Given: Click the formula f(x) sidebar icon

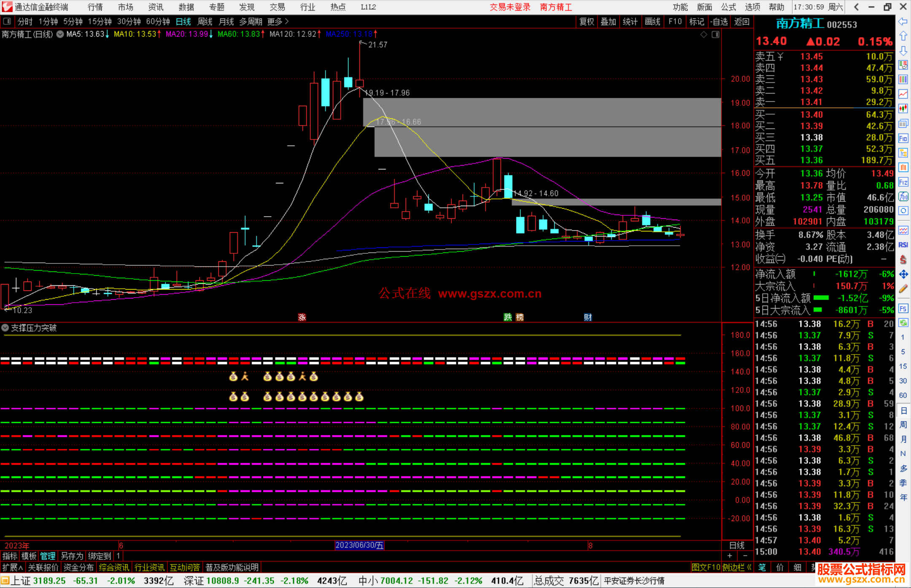Looking at the screenshot, I should pyautogui.click(x=903, y=196).
